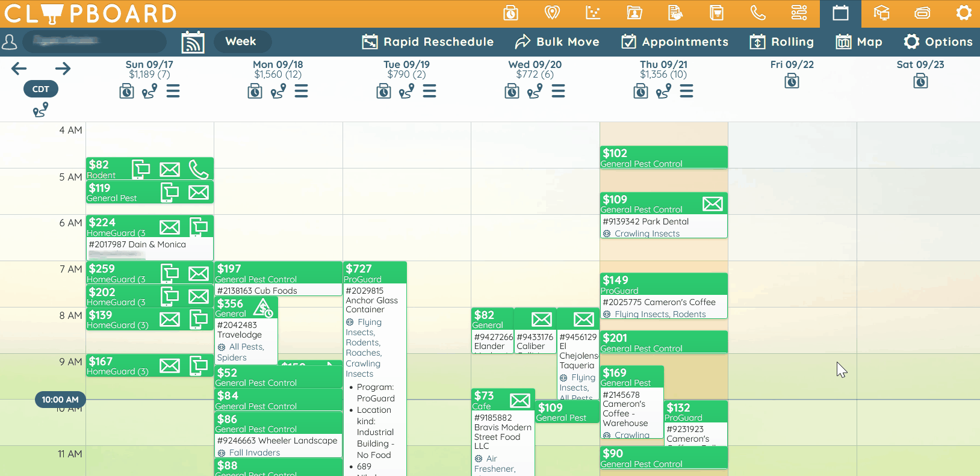Open the Appointments menu item
This screenshot has height=476, width=980.
pyautogui.click(x=674, y=42)
